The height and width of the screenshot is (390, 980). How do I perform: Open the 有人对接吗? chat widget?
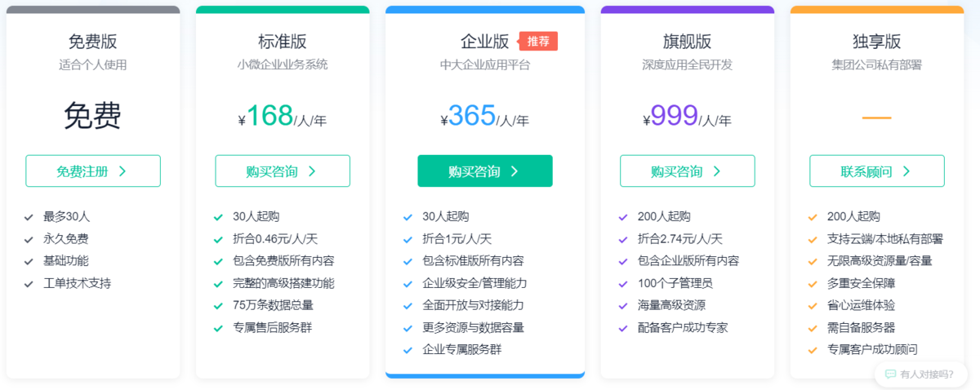[x=919, y=374]
